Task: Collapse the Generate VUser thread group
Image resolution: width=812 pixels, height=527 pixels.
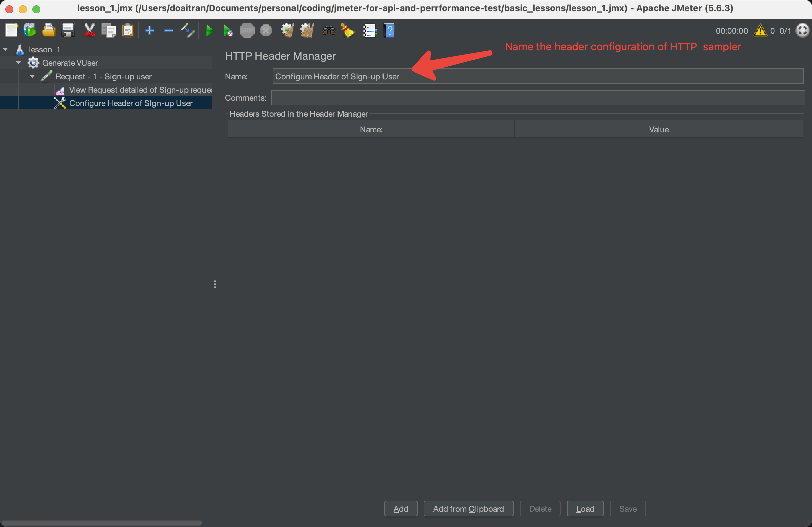Action: 19,63
